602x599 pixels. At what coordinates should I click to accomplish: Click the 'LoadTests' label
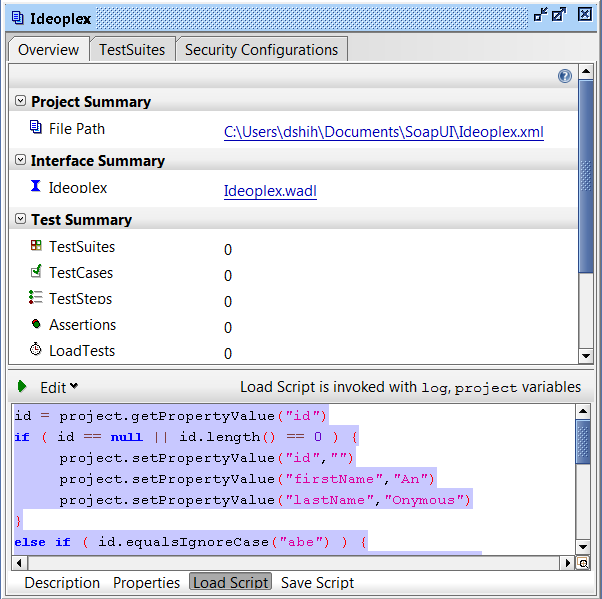pyautogui.click(x=82, y=351)
